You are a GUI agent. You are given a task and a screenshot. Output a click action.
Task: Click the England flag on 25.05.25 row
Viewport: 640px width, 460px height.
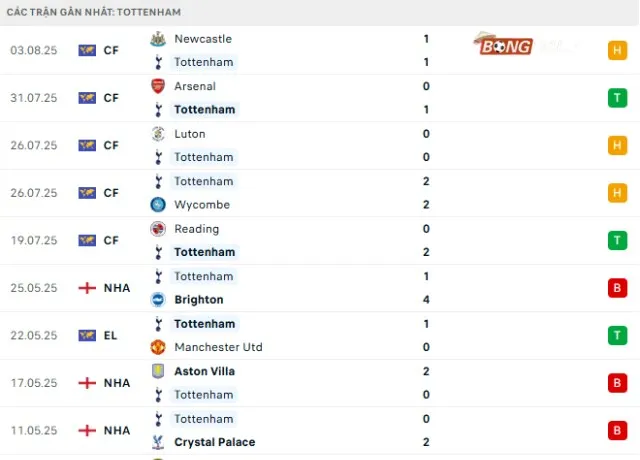point(87,288)
